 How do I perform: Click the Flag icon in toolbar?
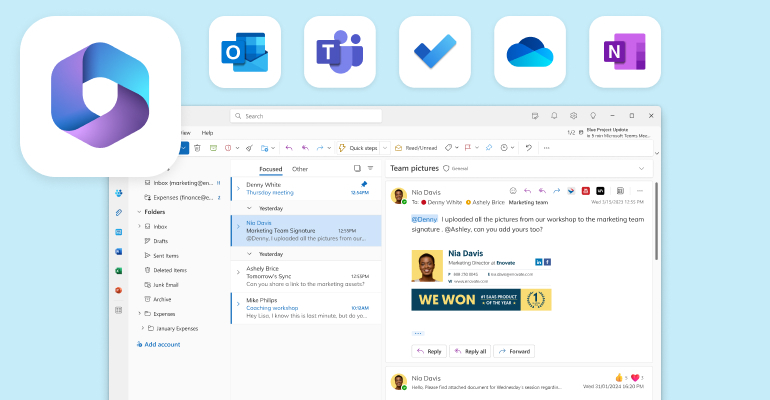click(468, 148)
